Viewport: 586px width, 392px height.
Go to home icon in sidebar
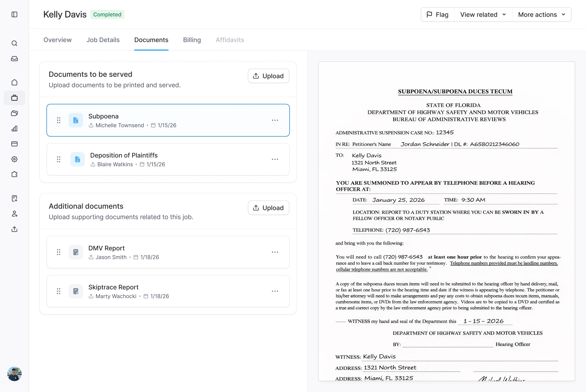[x=15, y=82]
